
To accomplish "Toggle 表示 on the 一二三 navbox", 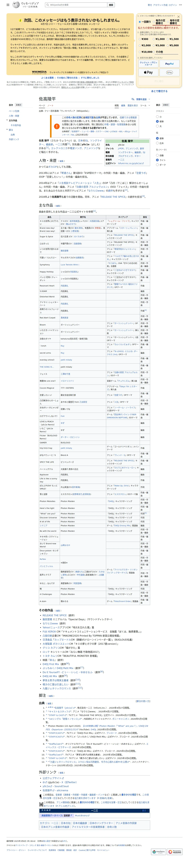I will point(144,810).
